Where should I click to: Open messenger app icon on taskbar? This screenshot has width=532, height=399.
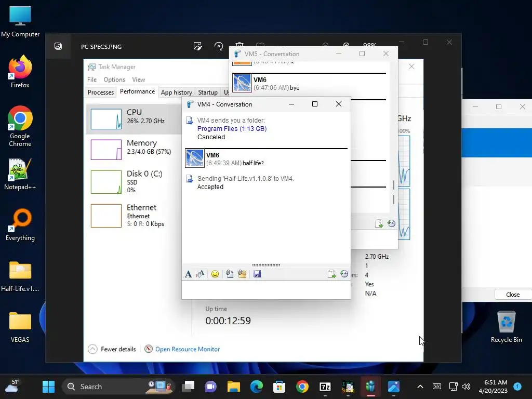click(x=370, y=387)
